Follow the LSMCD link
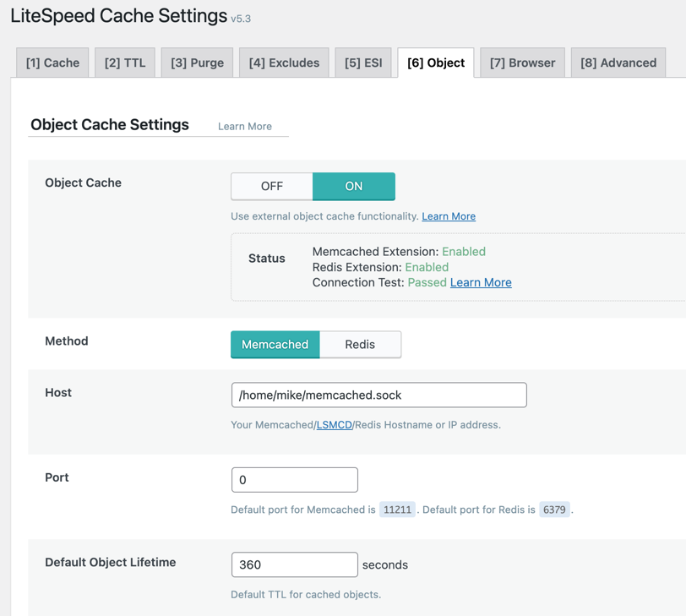Viewport: 686px width, 616px height. [335, 425]
